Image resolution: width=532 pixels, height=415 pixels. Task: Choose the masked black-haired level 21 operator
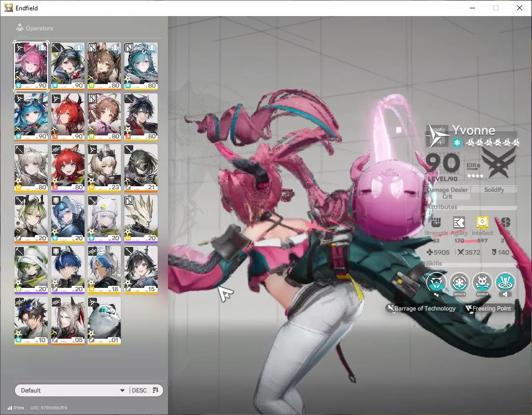141,168
